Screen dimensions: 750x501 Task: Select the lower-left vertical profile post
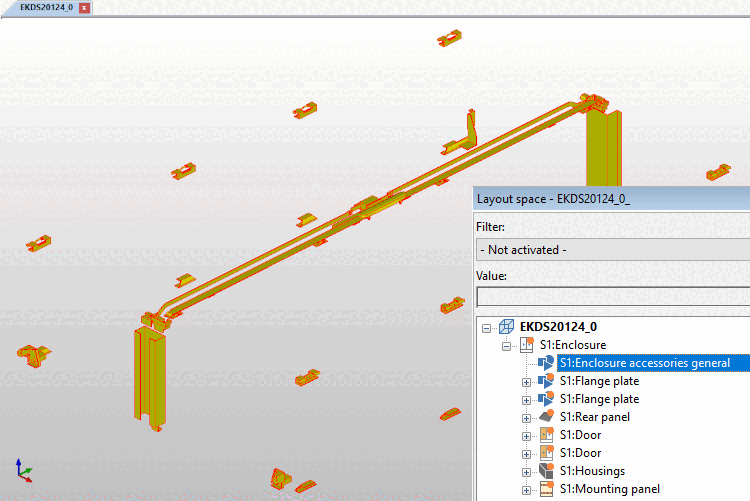point(150,378)
